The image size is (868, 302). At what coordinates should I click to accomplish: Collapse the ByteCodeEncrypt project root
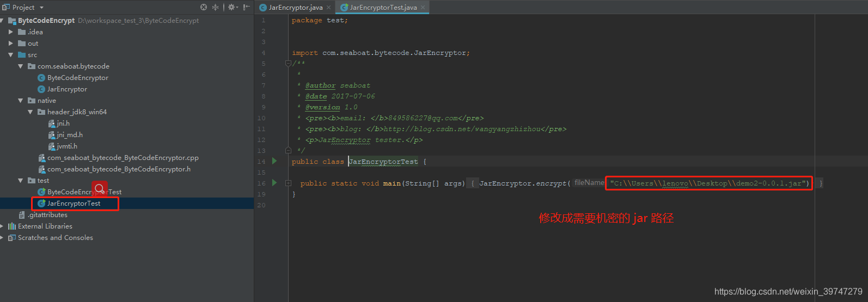3,21
